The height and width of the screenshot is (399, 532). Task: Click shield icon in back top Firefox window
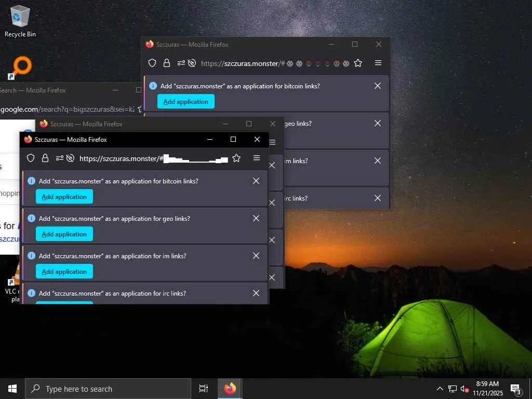pyautogui.click(x=152, y=63)
